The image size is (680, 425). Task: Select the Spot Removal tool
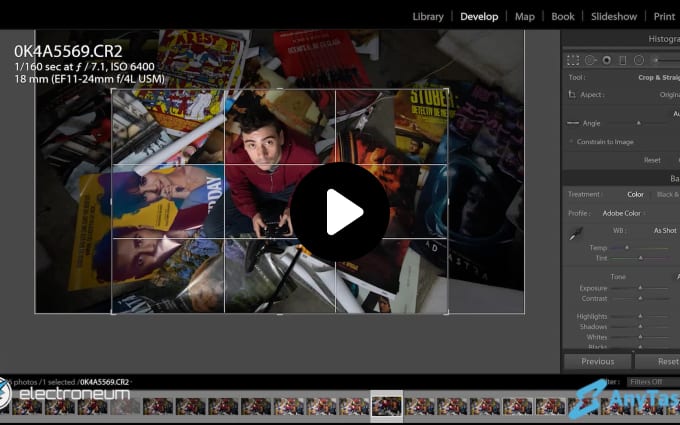[590, 60]
